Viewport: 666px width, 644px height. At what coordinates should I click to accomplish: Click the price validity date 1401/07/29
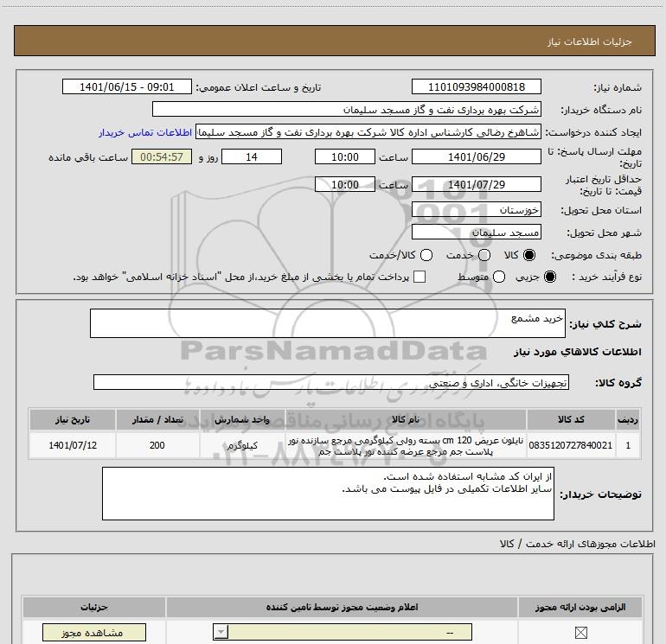[476, 185]
